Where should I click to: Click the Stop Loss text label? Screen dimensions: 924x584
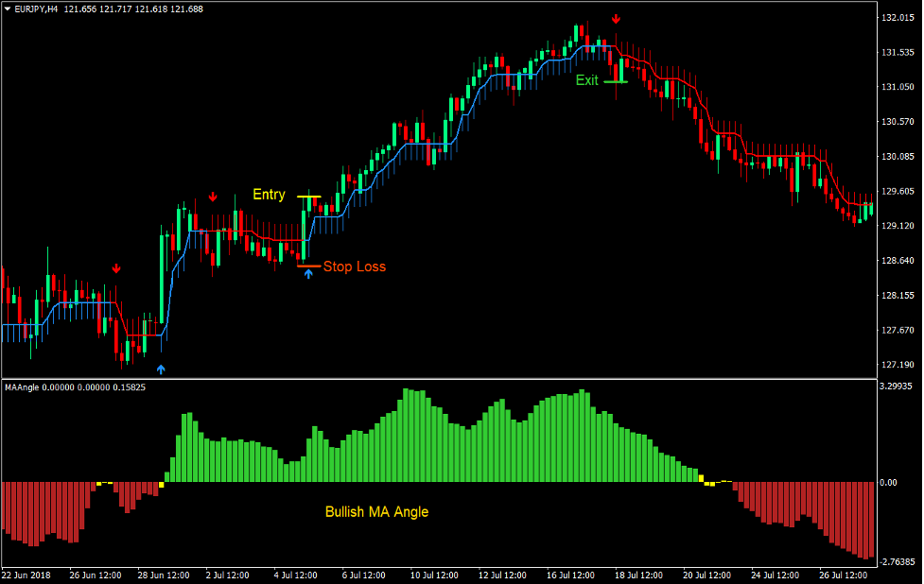pyautogui.click(x=354, y=266)
